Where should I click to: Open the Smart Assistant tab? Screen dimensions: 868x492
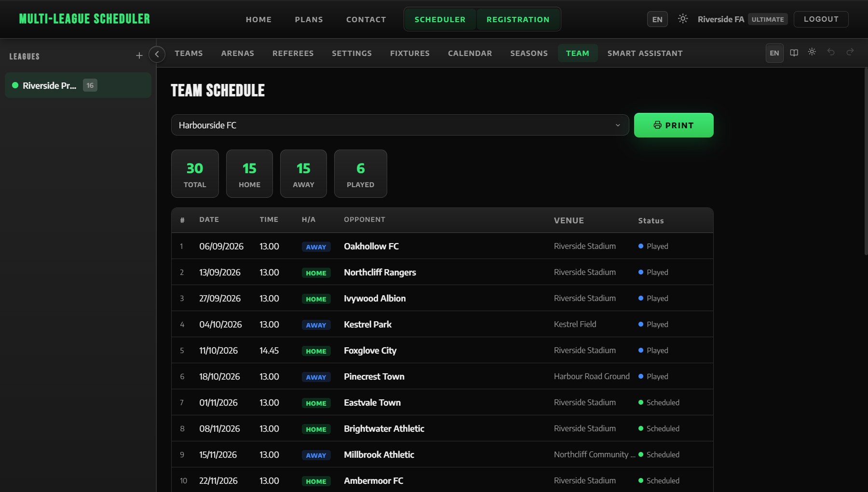[645, 53]
